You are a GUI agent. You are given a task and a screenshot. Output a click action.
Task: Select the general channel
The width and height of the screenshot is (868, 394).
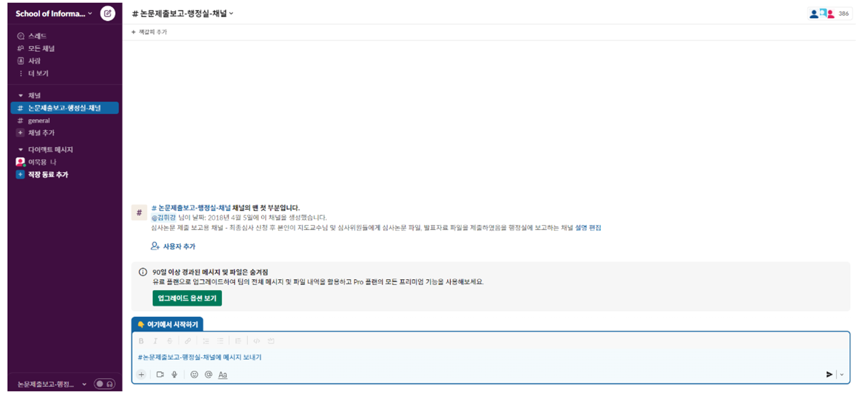pyautogui.click(x=39, y=121)
